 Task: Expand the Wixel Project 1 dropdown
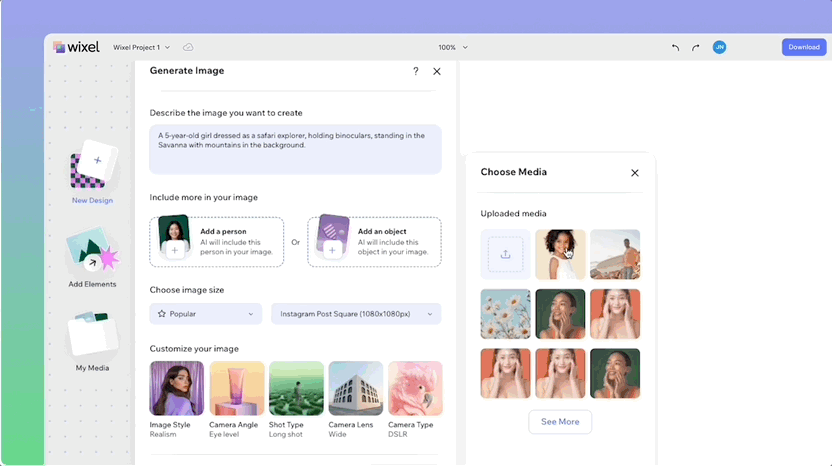pos(141,47)
